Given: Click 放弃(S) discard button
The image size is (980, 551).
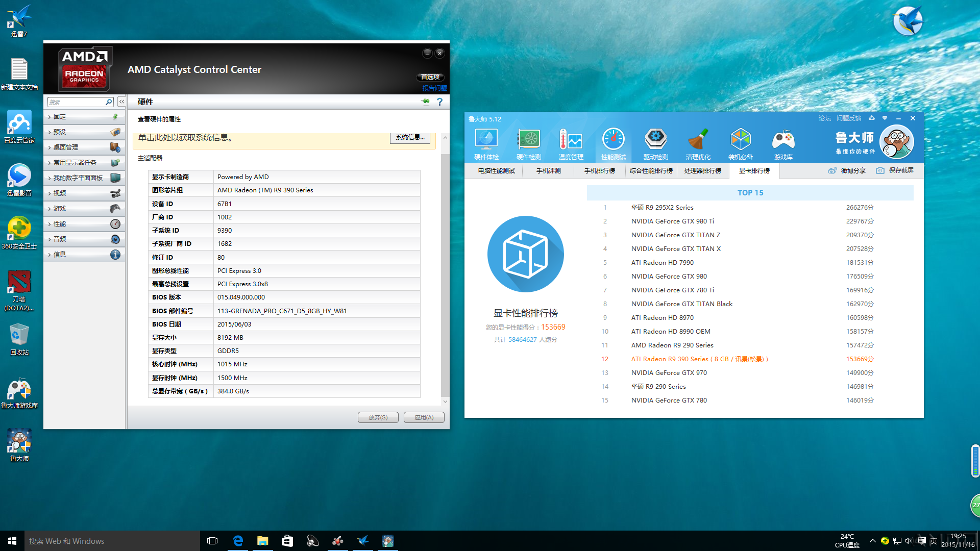Looking at the screenshot, I should [378, 417].
